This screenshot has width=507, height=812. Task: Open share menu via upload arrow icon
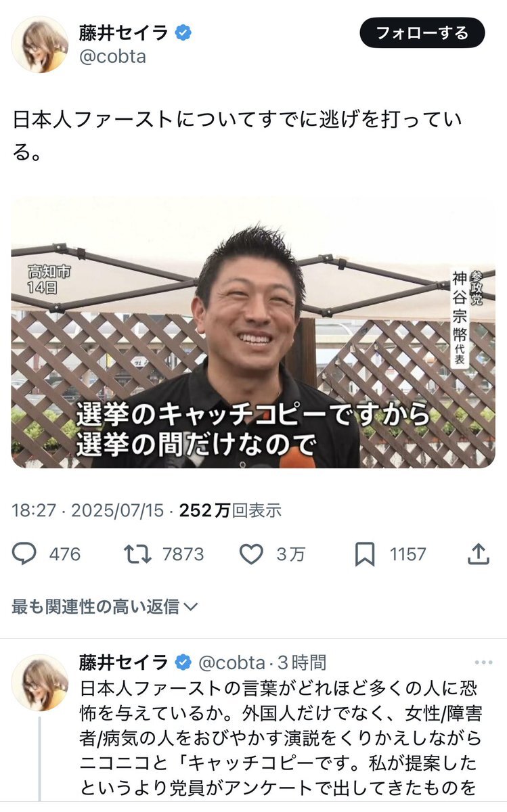(479, 554)
